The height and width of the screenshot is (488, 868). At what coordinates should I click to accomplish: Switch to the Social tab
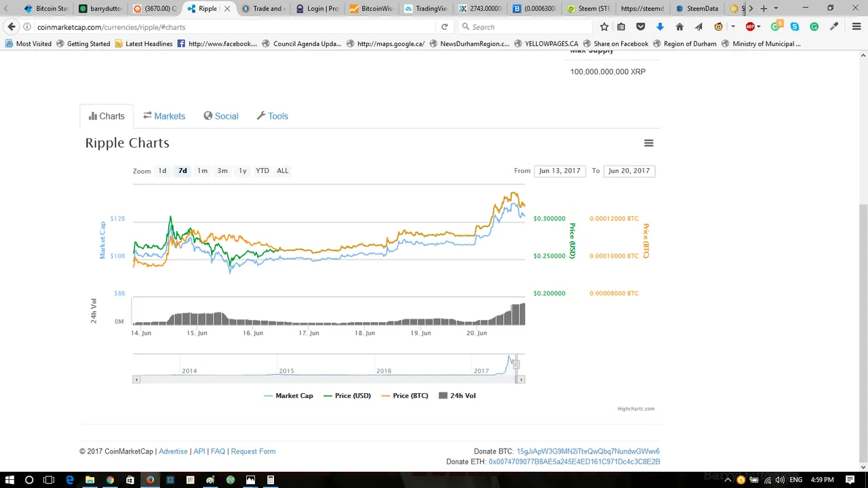coord(221,117)
